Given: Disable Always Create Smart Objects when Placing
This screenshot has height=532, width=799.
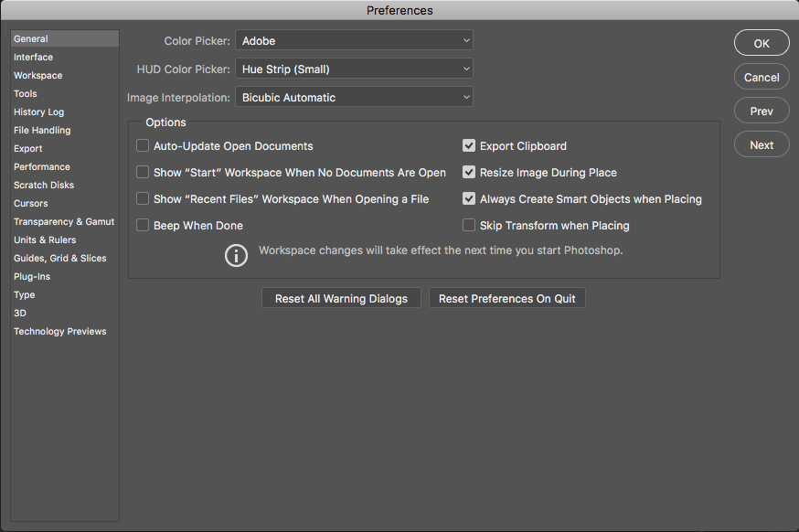Looking at the screenshot, I should [x=469, y=198].
